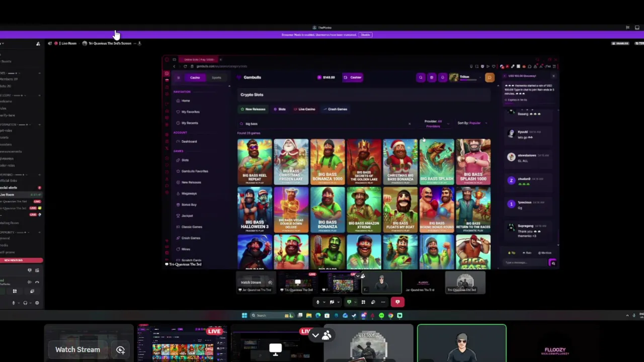Click Gambulls header search icon
The width and height of the screenshot is (644, 362).
(421, 77)
